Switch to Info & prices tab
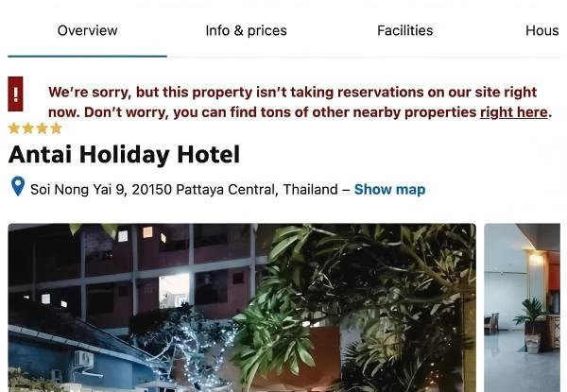The image size is (567, 392). coord(246,31)
